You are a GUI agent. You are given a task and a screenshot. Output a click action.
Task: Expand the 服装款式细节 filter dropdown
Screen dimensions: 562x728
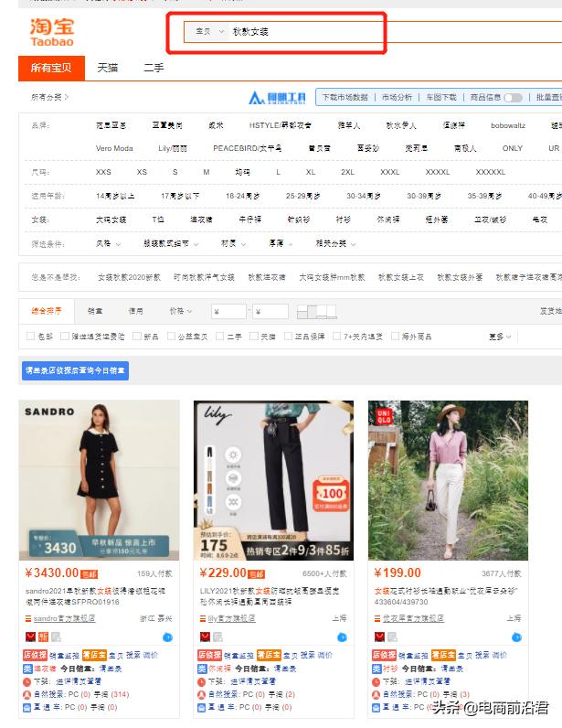(171, 244)
